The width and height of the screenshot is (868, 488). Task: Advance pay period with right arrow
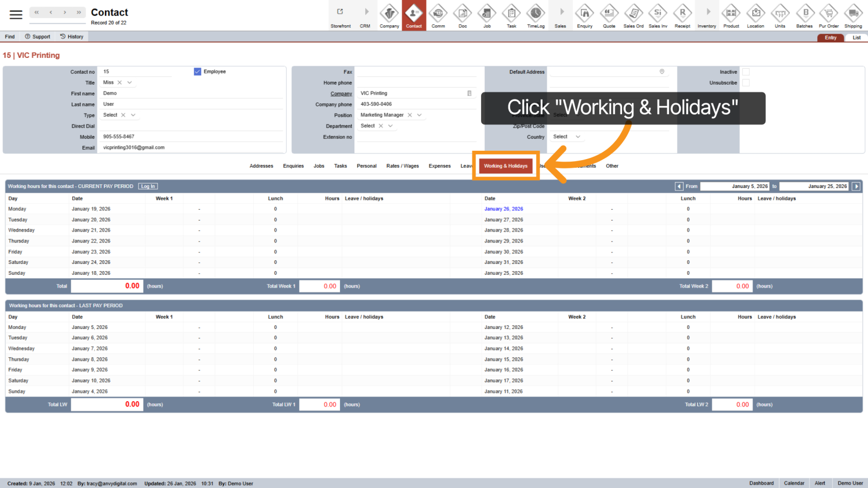point(856,186)
